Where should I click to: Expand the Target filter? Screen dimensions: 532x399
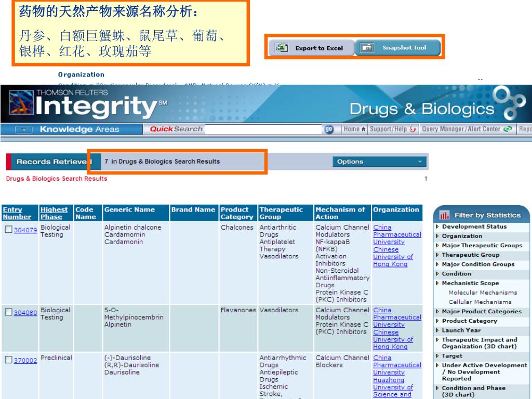pos(437,356)
